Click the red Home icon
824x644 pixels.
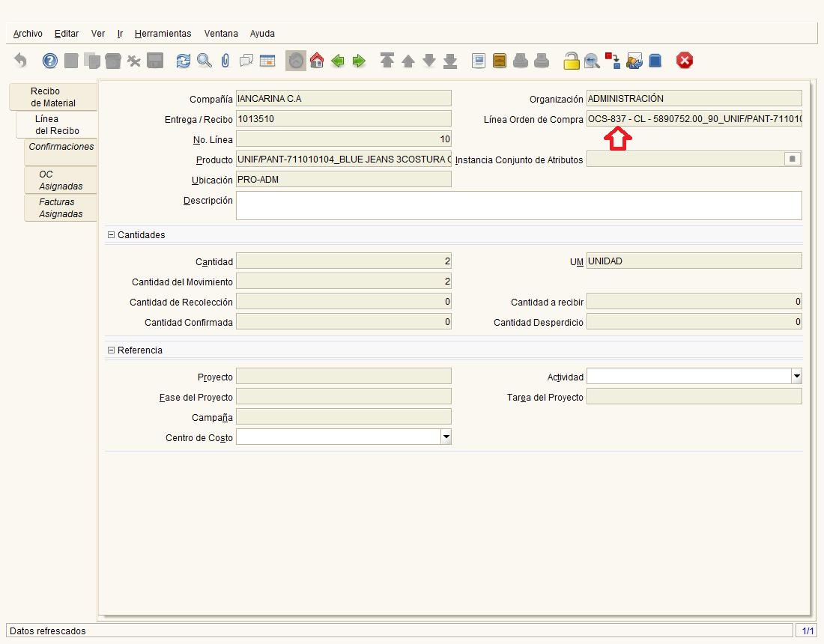317,61
